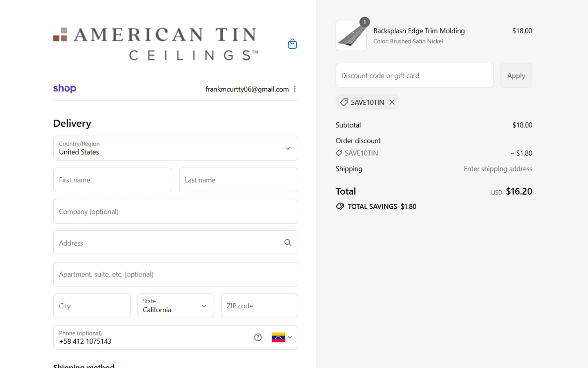The image size is (588, 368).
Task: Focus the Last name field
Action: [x=239, y=180]
